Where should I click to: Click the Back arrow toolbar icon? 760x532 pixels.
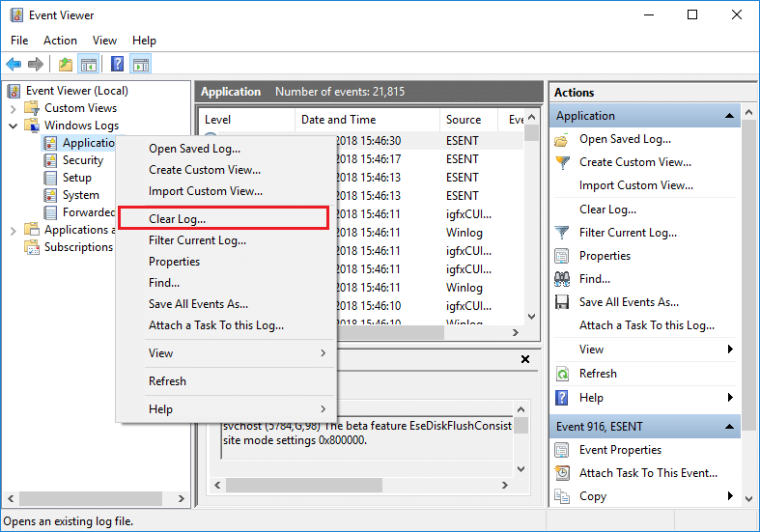point(14,64)
